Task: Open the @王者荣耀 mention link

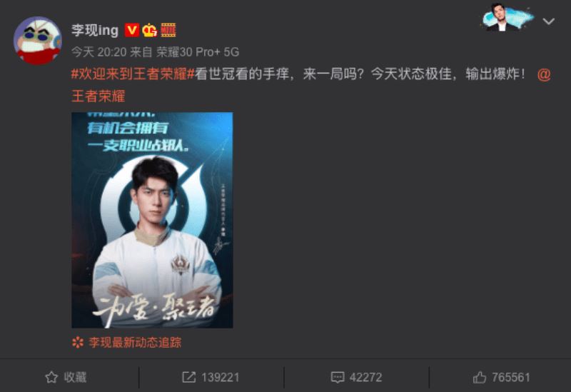Action: coord(310,85)
